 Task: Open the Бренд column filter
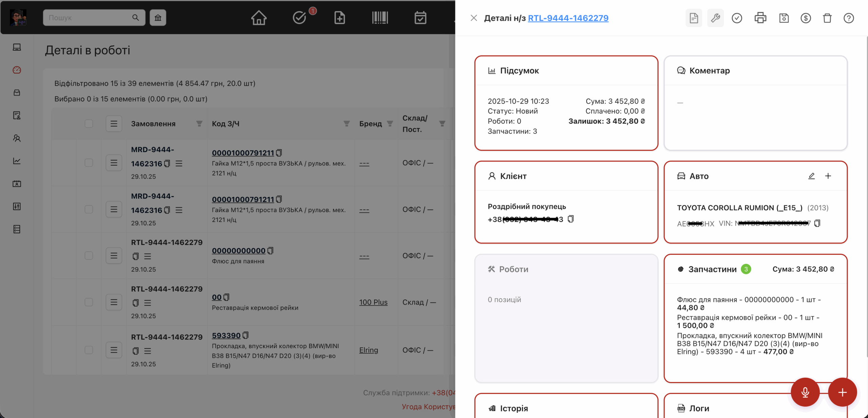389,124
